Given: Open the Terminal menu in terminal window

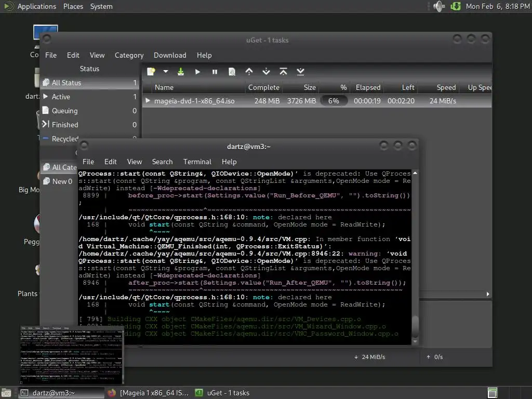Looking at the screenshot, I should pyautogui.click(x=197, y=162).
